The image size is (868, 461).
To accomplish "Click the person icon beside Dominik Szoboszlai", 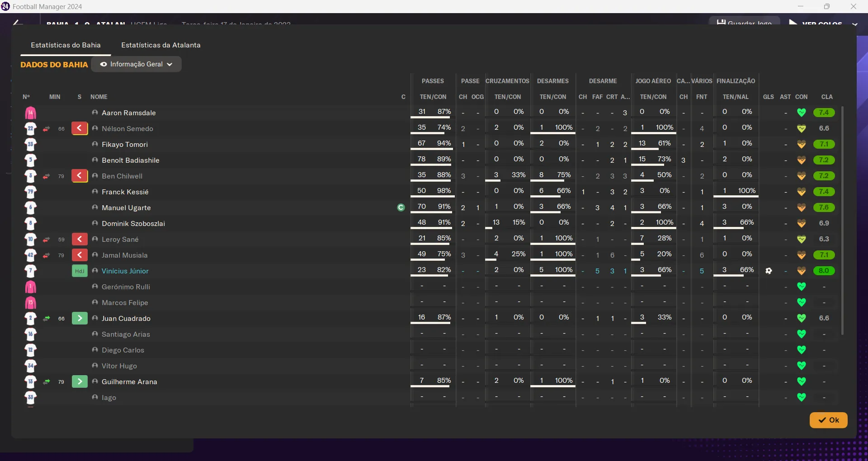I will point(95,223).
